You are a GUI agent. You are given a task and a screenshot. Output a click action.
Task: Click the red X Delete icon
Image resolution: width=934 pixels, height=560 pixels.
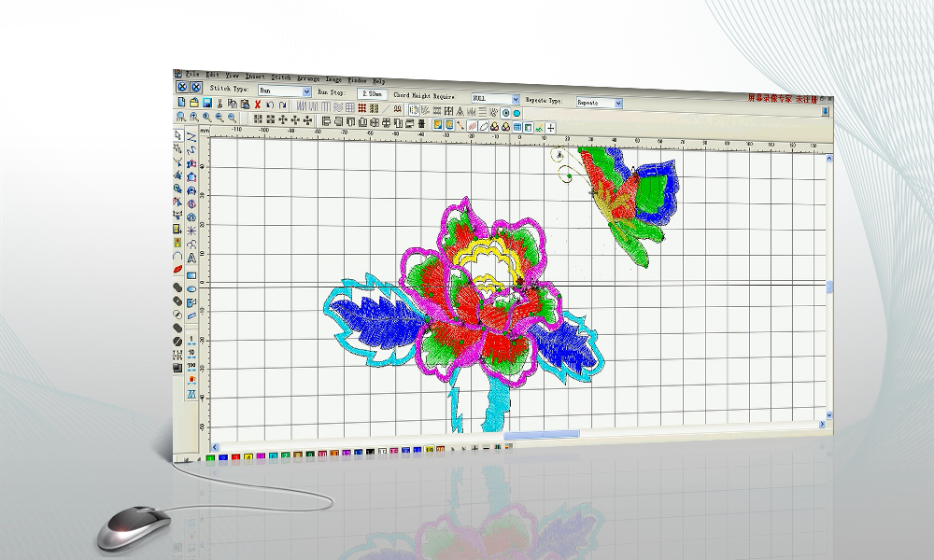coord(258,105)
